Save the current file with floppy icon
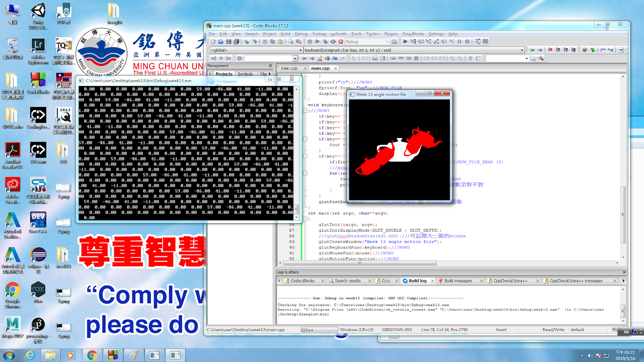 [229, 41]
